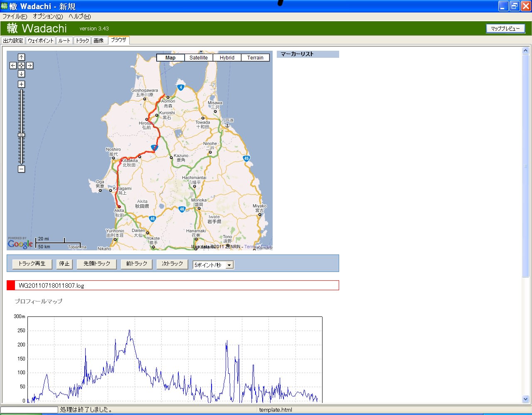Click the Ninohe city marker

click(210, 152)
